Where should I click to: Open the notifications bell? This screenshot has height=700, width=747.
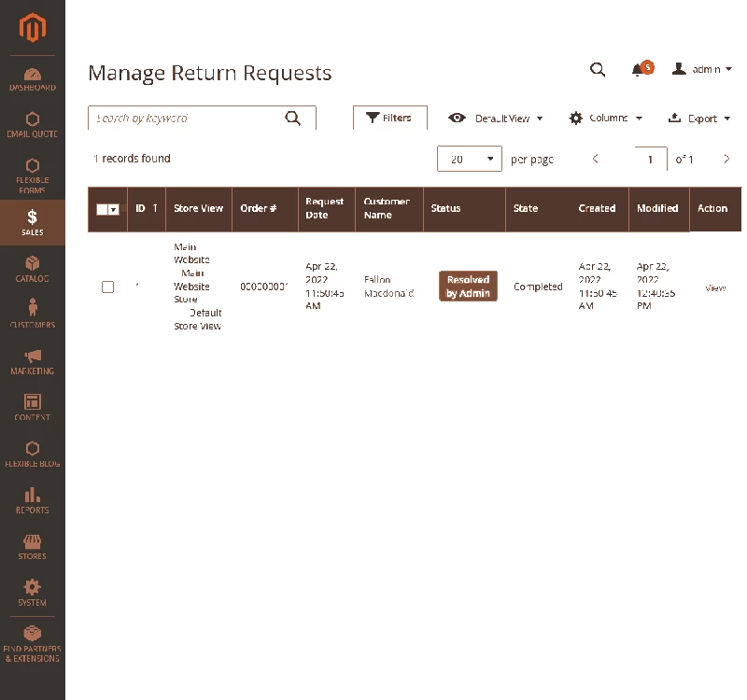click(641, 69)
